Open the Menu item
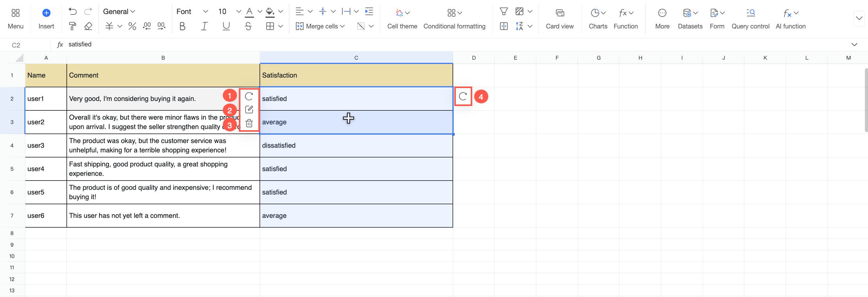The width and height of the screenshot is (868, 297). coord(16,19)
